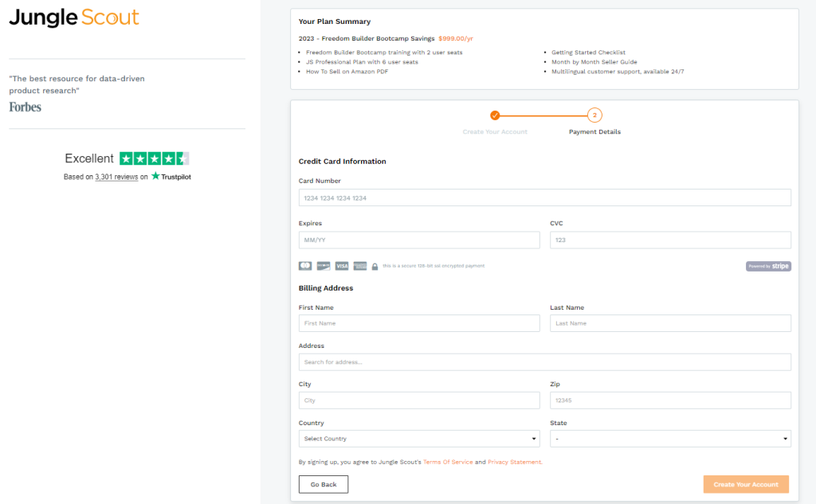Click the City input field

419,400
